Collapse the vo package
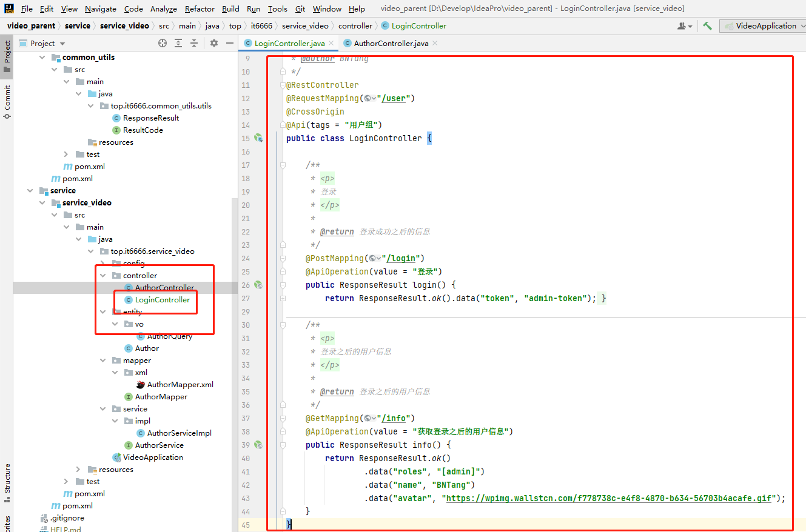The image size is (806, 532). [115, 324]
